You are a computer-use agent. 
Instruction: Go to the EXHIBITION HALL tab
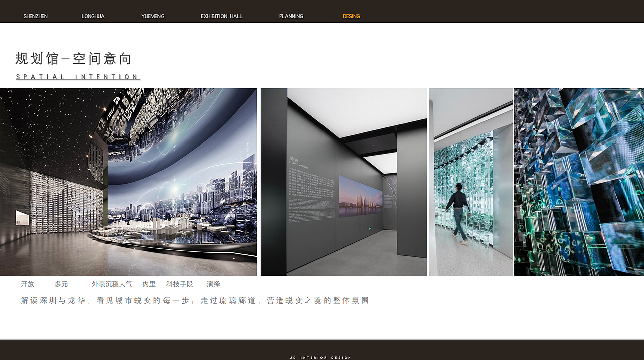221,16
